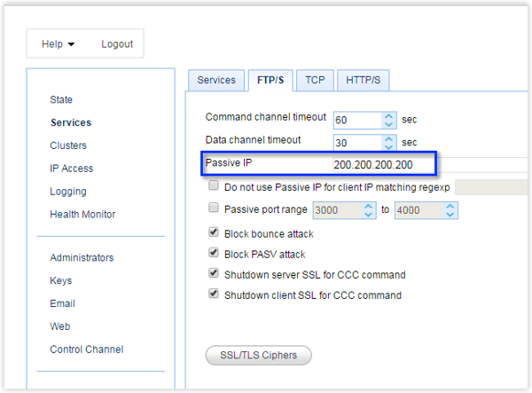Image resolution: width=532 pixels, height=393 pixels.
Task: Go to Clusters in the sidebar
Action: coord(68,145)
